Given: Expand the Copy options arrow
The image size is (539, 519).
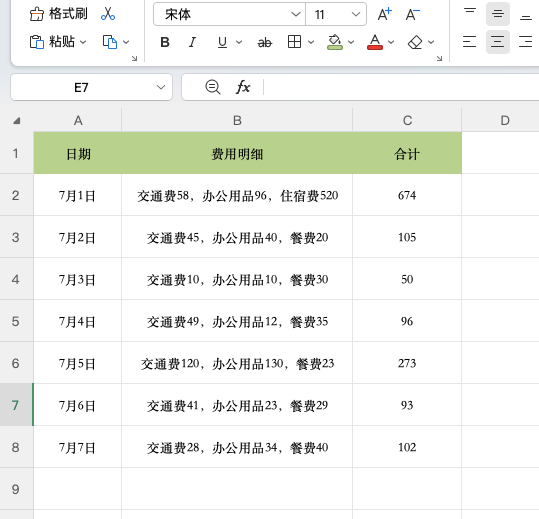Looking at the screenshot, I should 126,42.
